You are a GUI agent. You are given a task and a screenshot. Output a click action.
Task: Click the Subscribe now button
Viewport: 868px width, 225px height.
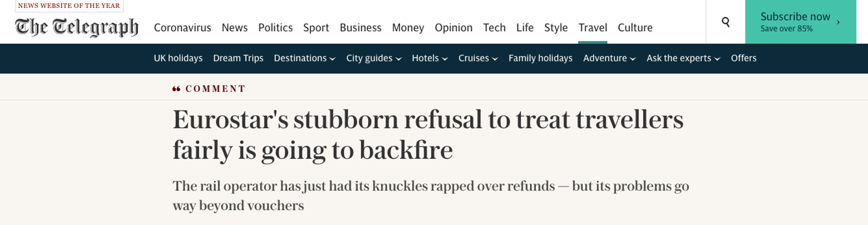point(800,22)
